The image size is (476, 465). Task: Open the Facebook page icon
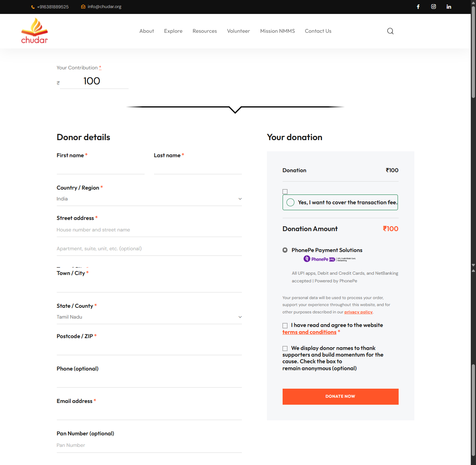pyautogui.click(x=418, y=7)
